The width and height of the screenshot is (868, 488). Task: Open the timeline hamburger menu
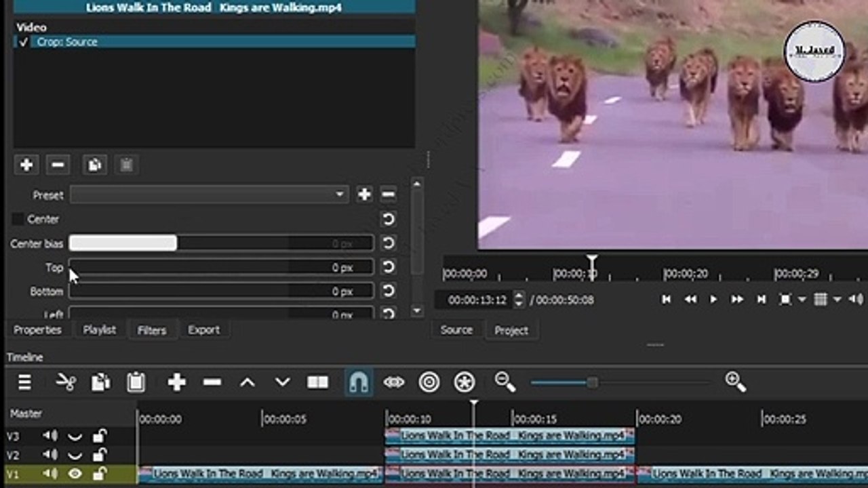tap(24, 383)
